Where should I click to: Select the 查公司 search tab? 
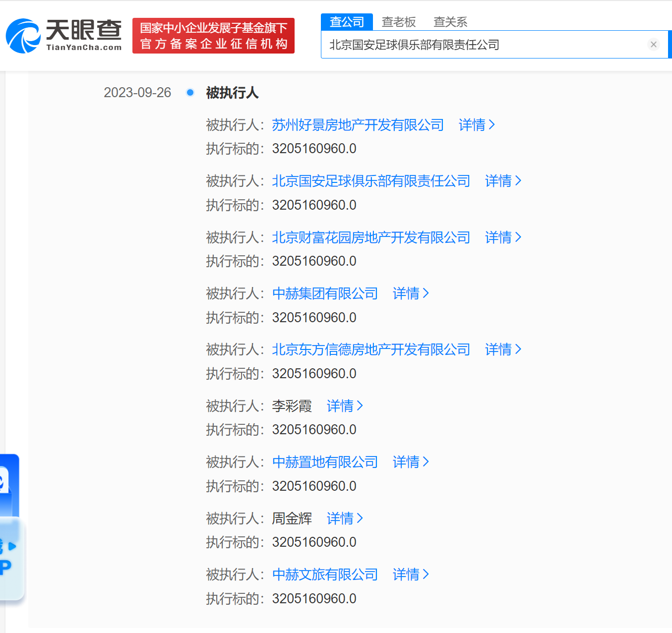click(347, 22)
